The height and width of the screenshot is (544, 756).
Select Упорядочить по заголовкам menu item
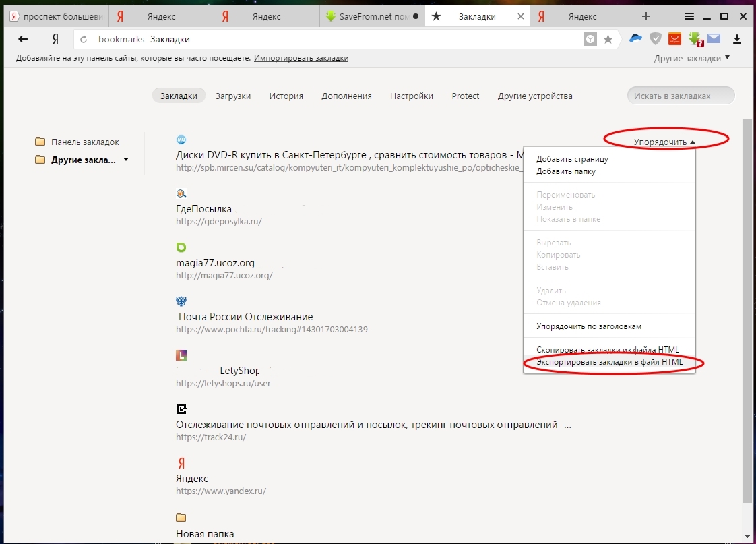[589, 326]
